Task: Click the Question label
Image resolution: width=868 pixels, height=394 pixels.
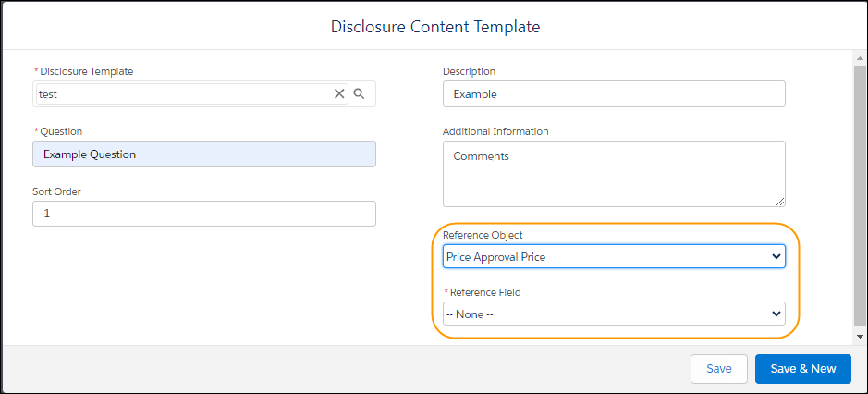Action: [x=61, y=131]
